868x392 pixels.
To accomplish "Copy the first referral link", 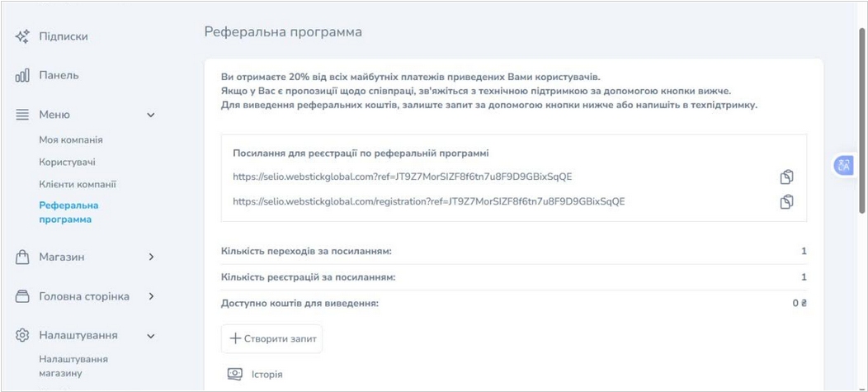I will pyautogui.click(x=786, y=177).
